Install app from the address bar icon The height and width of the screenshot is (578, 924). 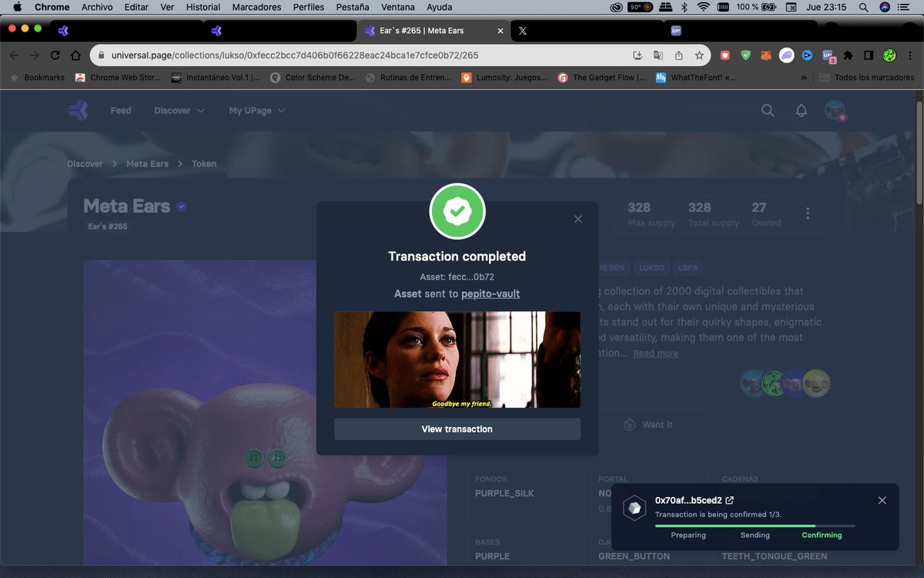[x=638, y=55]
